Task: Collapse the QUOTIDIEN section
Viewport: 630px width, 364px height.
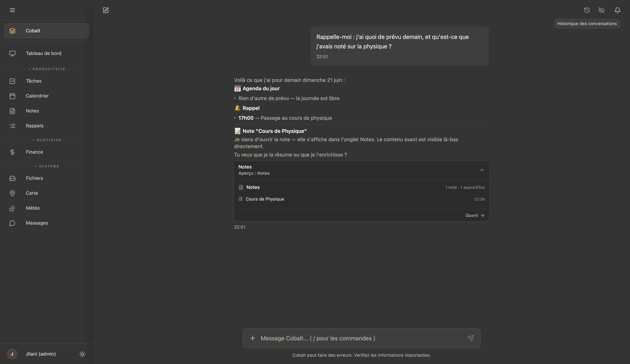Action: [x=47, y=140]
